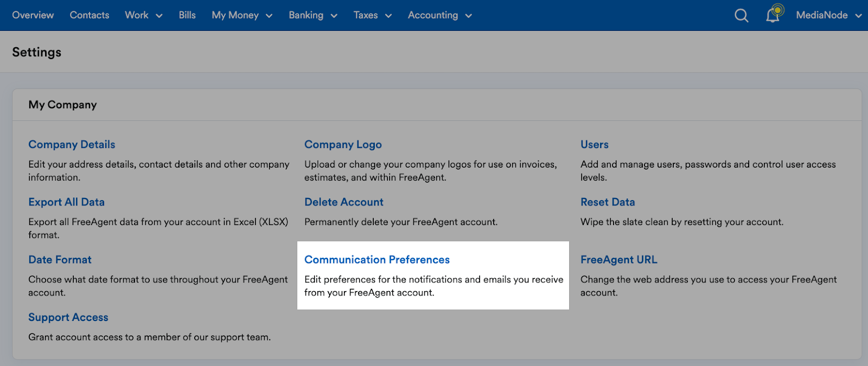Expand the My Money dropdown menu
Screen dimensions: 868x366
pos(242,15)
